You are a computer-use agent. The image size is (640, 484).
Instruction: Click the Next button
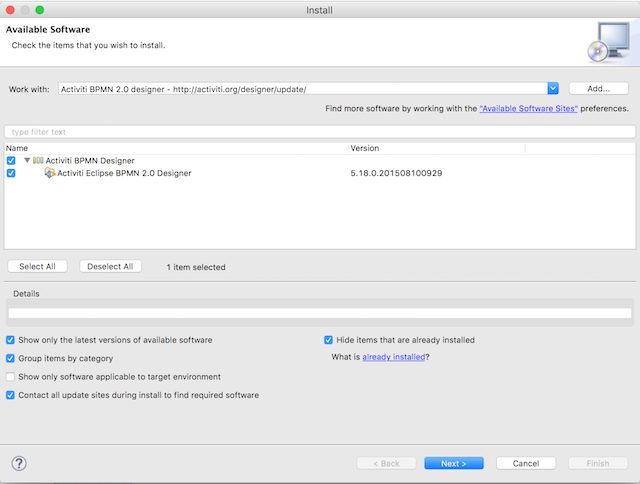pos(453,463)
